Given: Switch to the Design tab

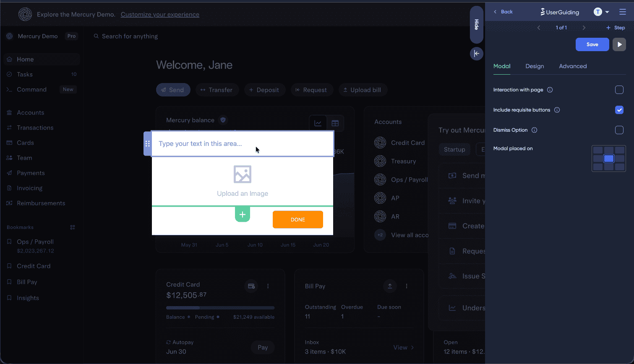Looking at the screenshot, I should tap(535, 66).
